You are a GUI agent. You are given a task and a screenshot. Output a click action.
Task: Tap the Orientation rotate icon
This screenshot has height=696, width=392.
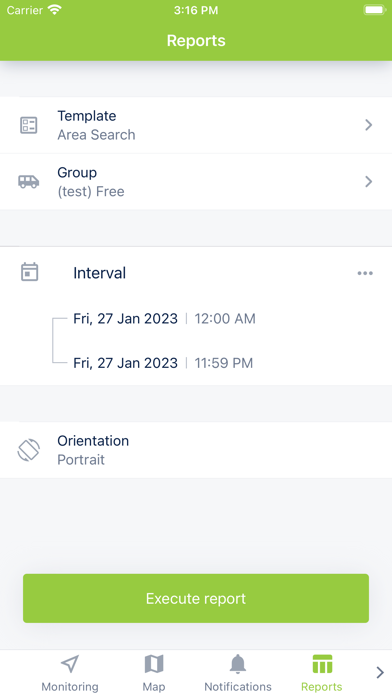tap(29, 450)
